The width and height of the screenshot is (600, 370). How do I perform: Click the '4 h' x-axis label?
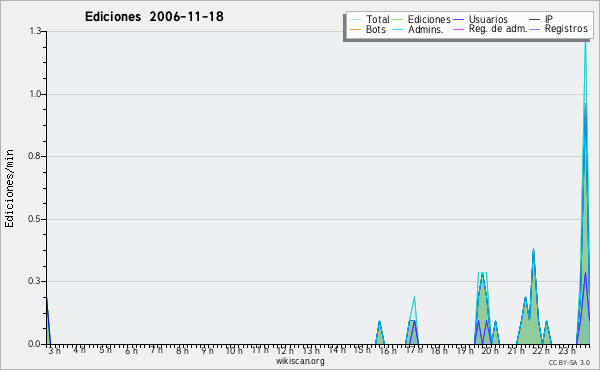[x=79, y=350]
